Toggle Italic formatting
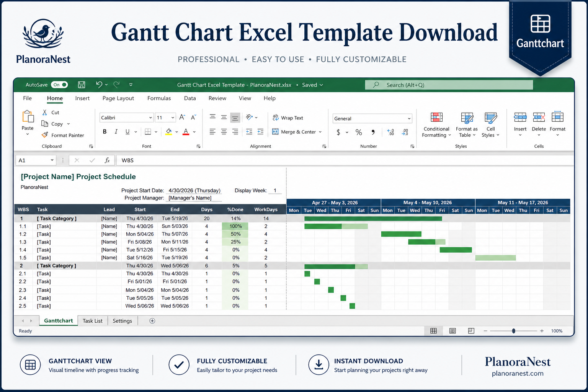This screenshot has width=588, height=392. (x=116, y=132)
